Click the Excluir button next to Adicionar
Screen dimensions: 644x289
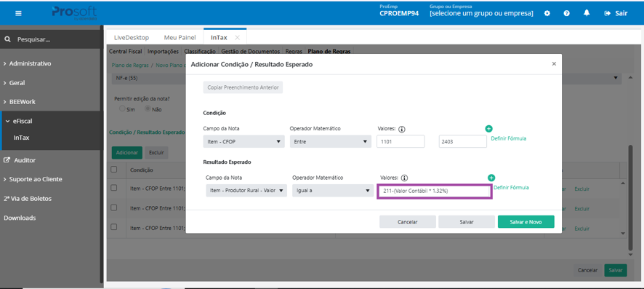tap(156, 153)
